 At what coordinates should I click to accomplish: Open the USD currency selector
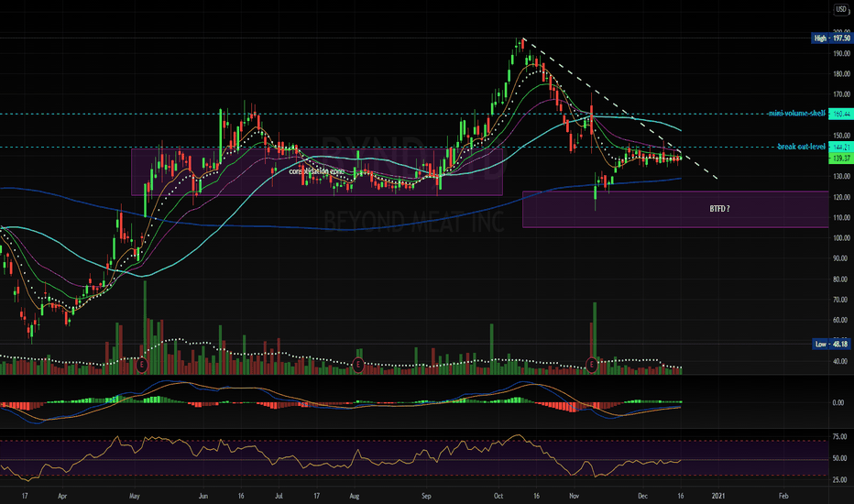click(841, 9)
